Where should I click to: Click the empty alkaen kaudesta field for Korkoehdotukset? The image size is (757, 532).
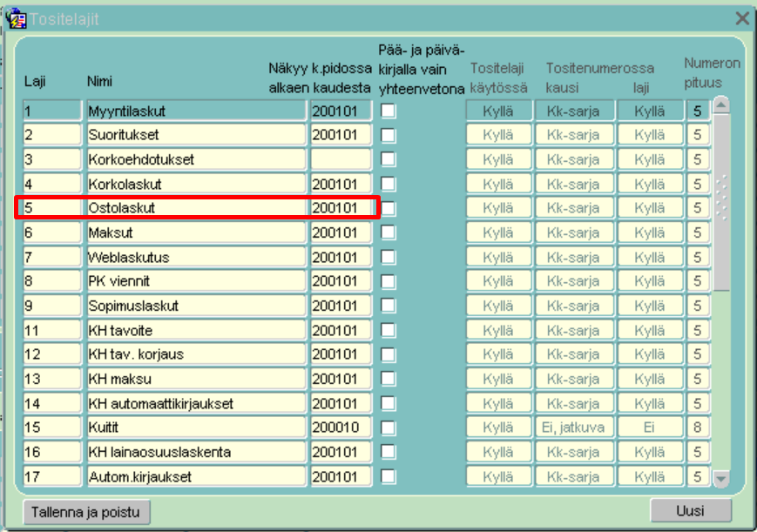(x=341, y=159)
